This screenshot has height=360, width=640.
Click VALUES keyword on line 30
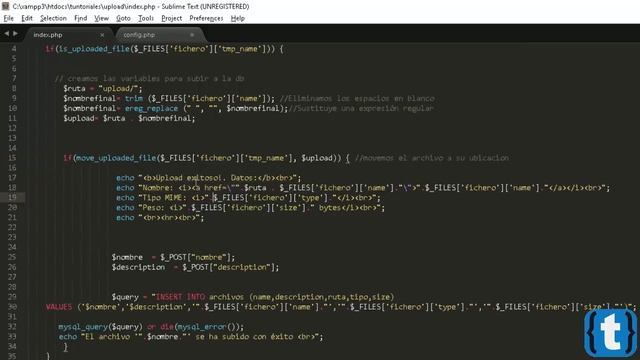tap(59, 307)
